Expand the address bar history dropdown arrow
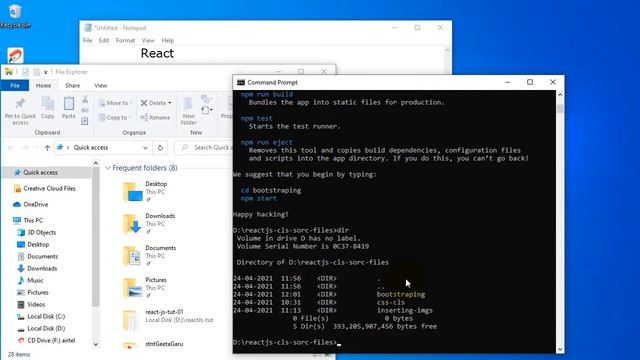This screenshot has height=360, width=640. click(145, 148)
